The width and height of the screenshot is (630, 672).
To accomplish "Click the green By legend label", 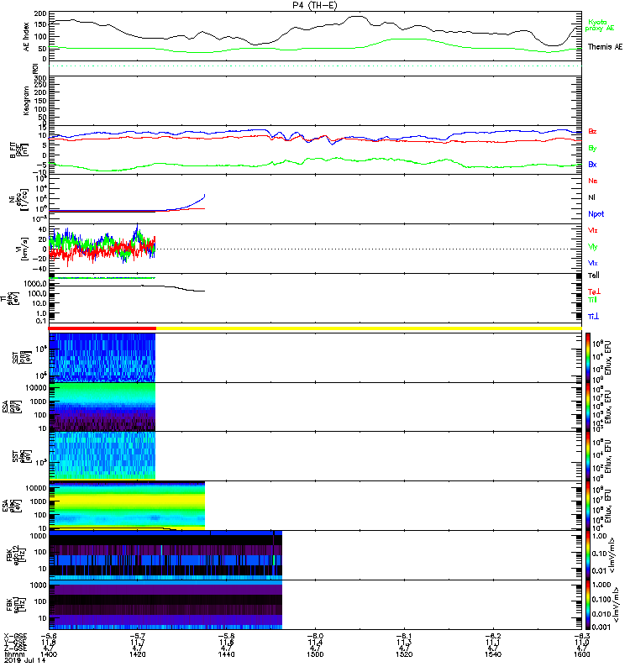I will coord(592,149).
